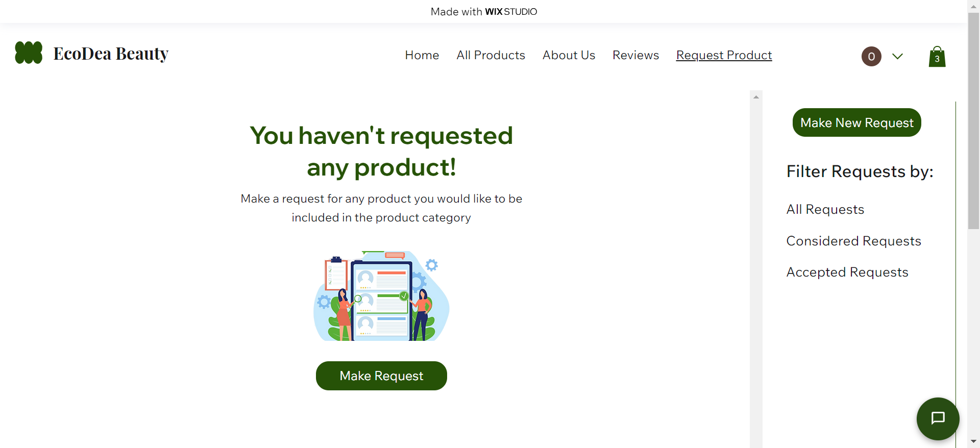Open the shopping bag cart icon
The width and height of the screenshot is (980, 448).
(937, 56)
